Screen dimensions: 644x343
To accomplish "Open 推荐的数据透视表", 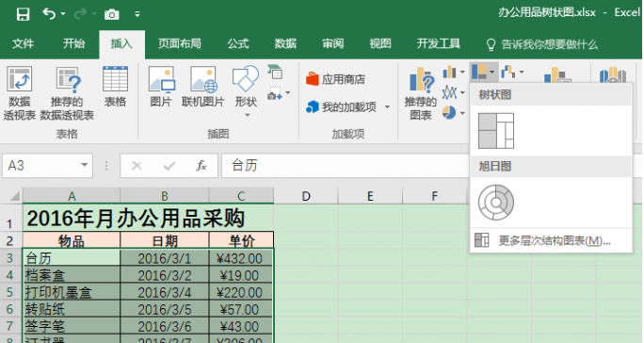I will [x=67, y=93].
